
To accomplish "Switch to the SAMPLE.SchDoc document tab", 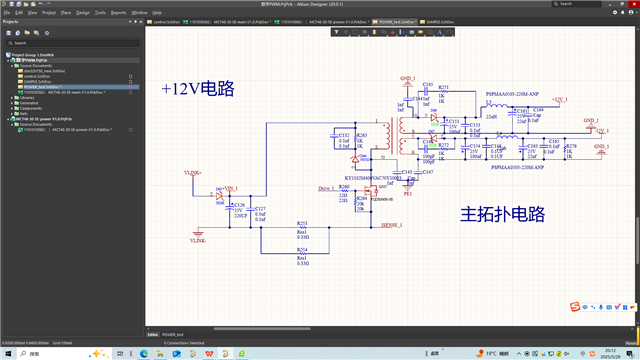I will pos(437,22).
